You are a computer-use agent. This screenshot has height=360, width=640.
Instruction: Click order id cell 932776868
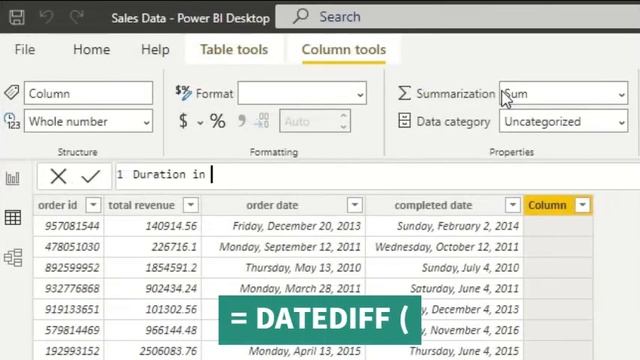point(69,289)
